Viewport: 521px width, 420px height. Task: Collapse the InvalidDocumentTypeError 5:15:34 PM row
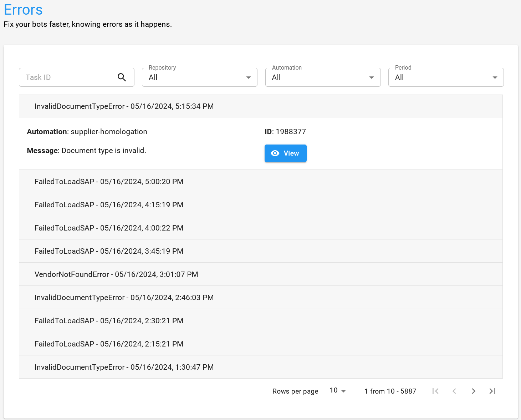coord(260,106)
